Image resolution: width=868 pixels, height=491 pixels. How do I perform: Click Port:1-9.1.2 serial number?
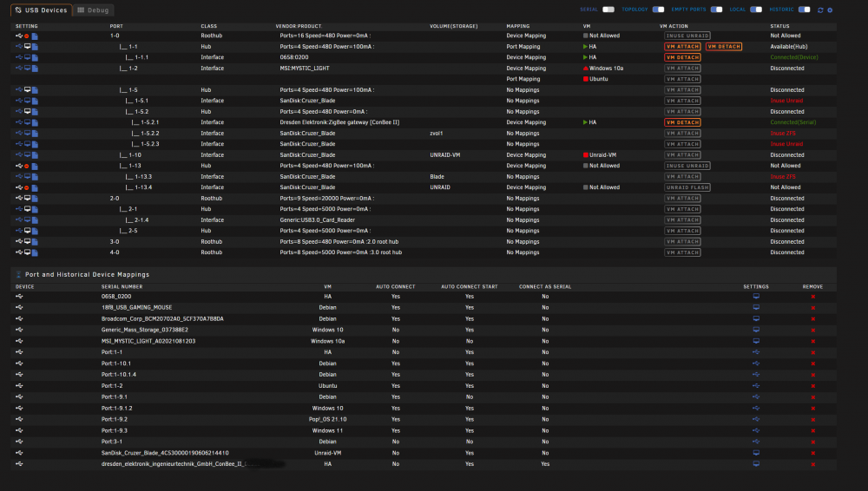pyautogui.click(x=116, y=408)
